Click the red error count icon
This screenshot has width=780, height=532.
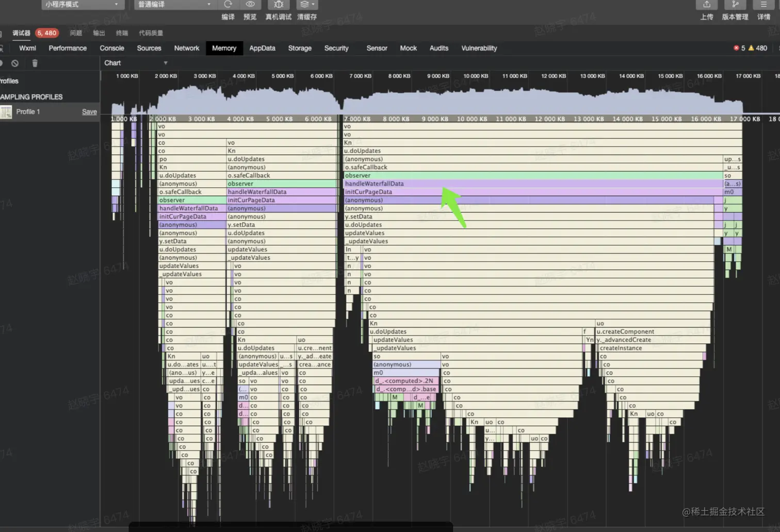click(736, 48)
